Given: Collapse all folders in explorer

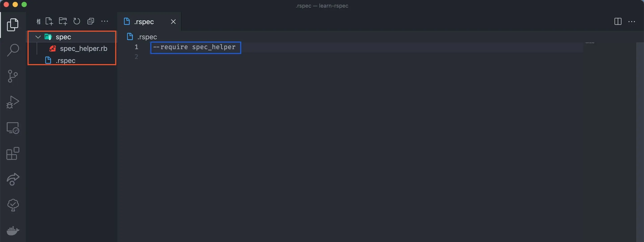Looking at the screenshot, I should pyautogui.click(x=91, y=21).
